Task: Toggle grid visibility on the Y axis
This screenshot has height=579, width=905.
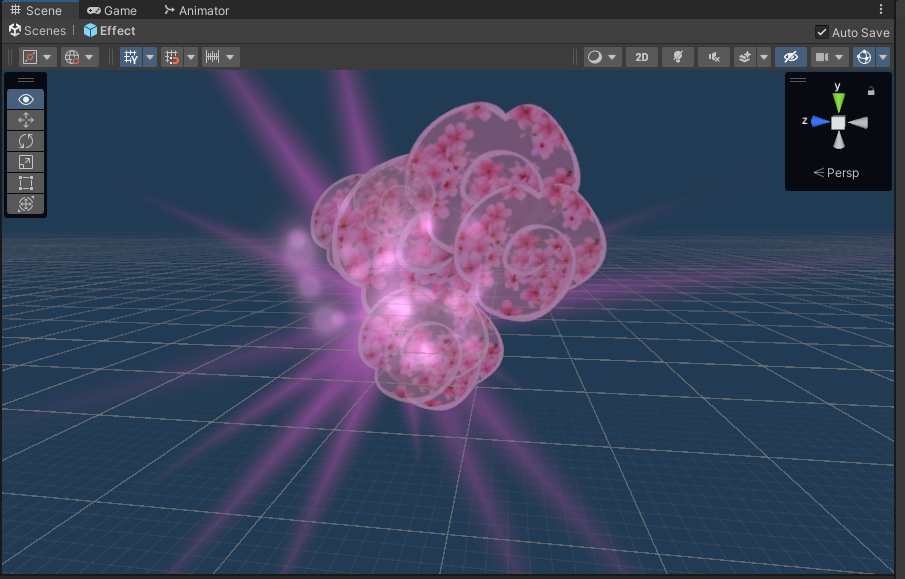Action: tap(131, 57)
